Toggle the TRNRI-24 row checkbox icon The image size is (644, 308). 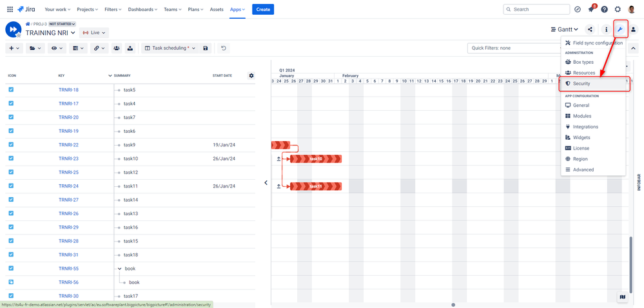tap(11, 186)
